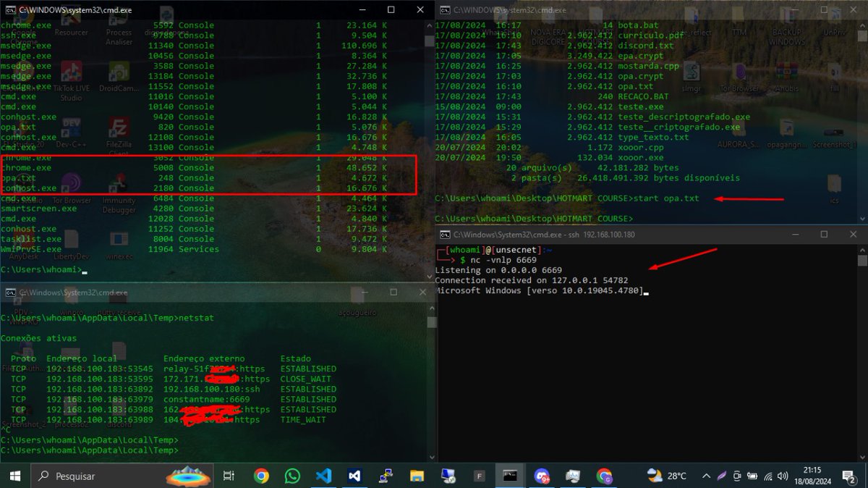The image size is (868, 488).
Task: Click '192.168.100.183:63979' local address
Action: point(100,399)
